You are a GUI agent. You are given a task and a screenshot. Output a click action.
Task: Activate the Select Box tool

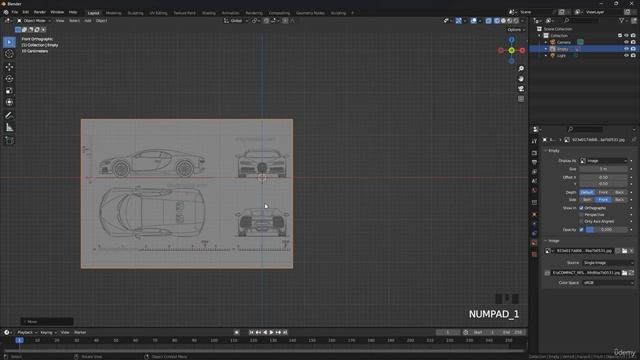(x=9, y=42)
